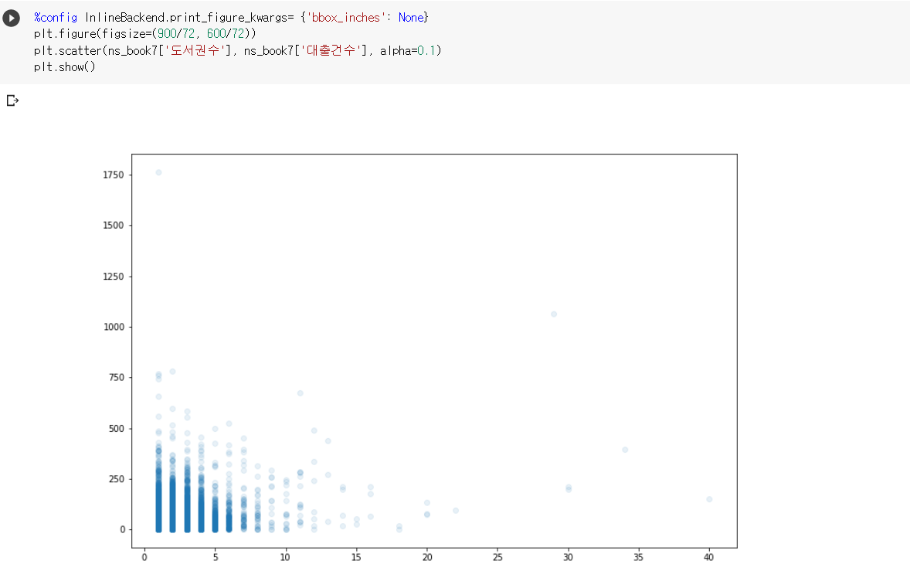Viewport: 910px width, 588px height.
Task: Click the '대출건수' string in code
Action: pyautogui.click(x=331, y=50)
